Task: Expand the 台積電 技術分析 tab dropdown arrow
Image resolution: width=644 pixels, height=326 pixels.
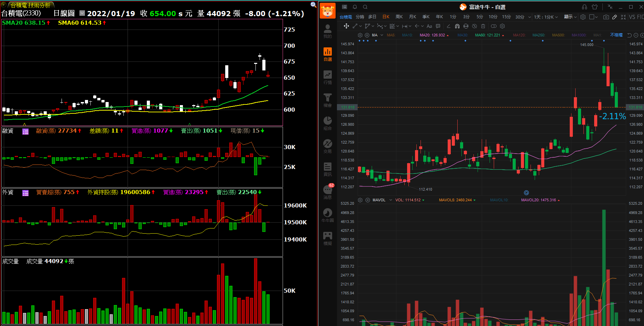Action: [x=4, y=5]
